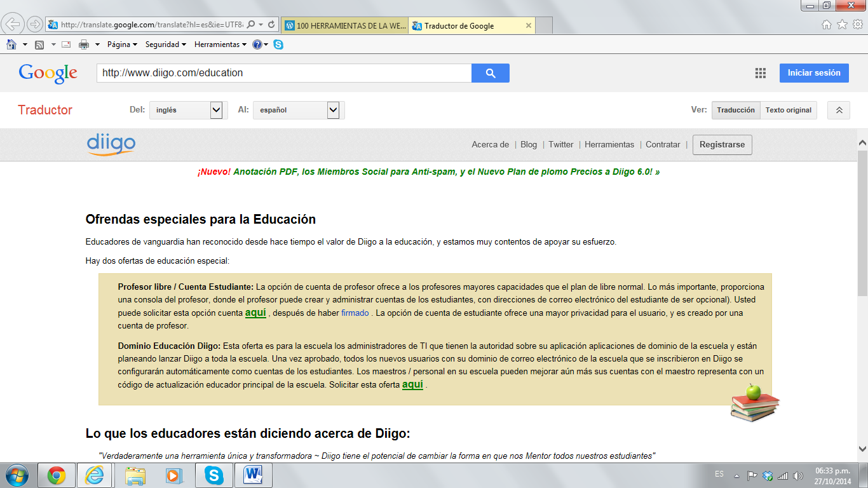Viewport: 868px width, 488px height.
Task: Click the blue Google search magnifier button
Action: coord(490,73)
